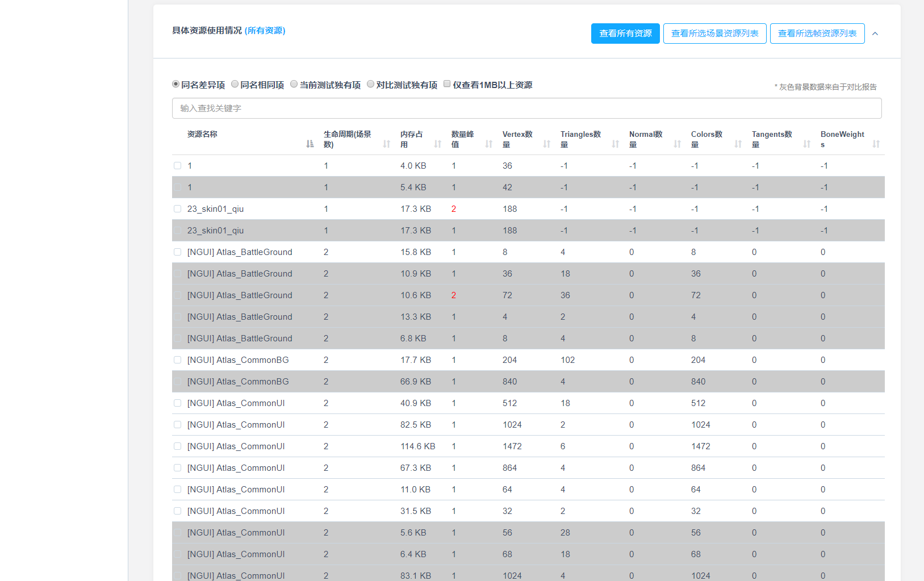Sort by Vertex数量 column icon
This screenshot has height=581, width=924.
[x=547, y=144]
